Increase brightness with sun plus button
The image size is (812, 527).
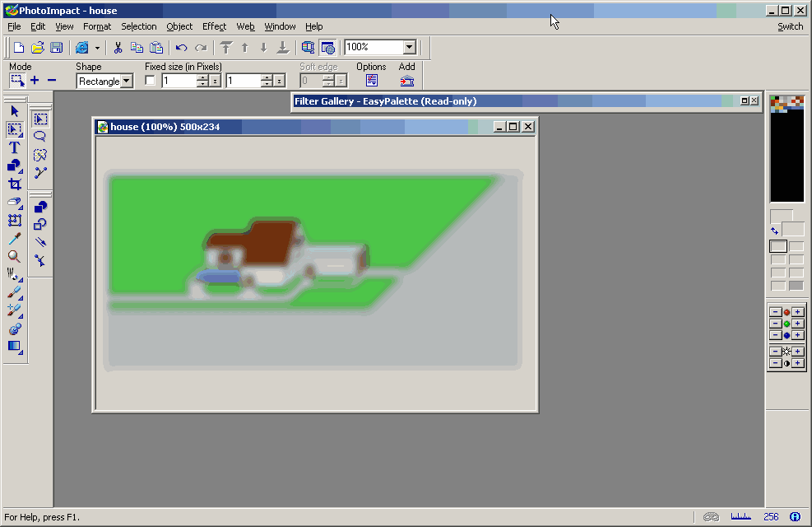[x=798, y=352]
